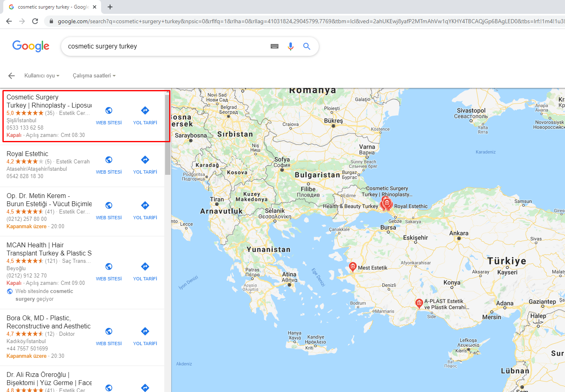The width and height of the screenshot is (565, 392).
Task: Click Ankara label on the map
Action: pos(459,233)
